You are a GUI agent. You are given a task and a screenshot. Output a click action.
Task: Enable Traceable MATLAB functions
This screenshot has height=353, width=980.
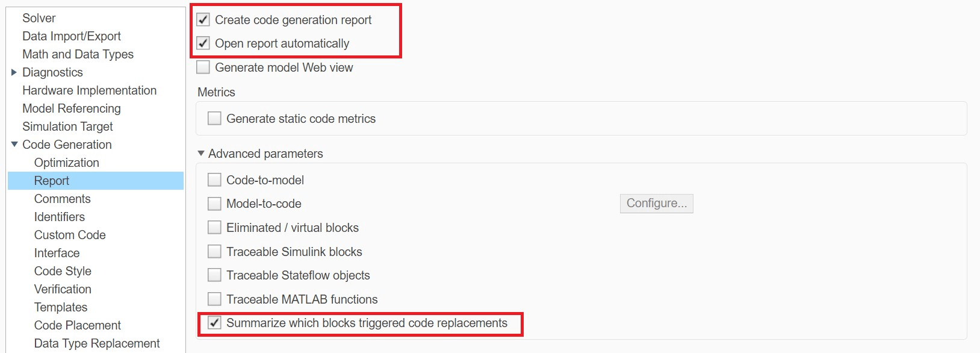point(214,299)
